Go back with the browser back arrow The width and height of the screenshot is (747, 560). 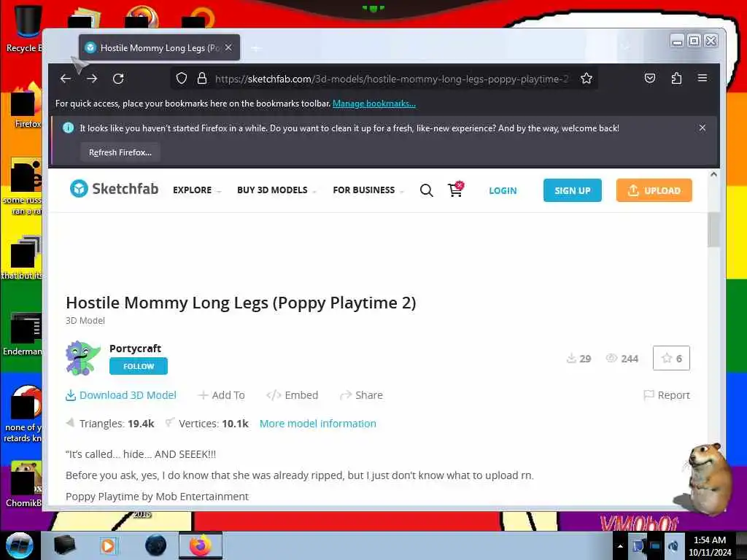66,79
